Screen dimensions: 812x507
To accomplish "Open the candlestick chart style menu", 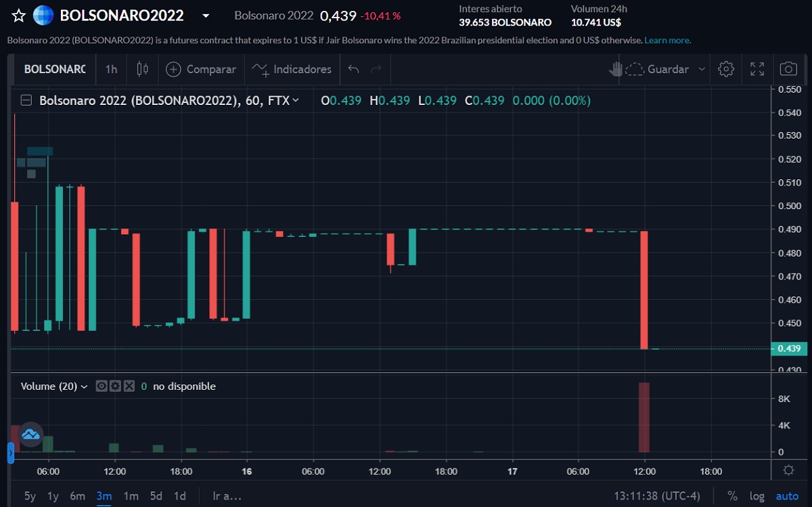I will pyautogui.click(x=143, y=69).
